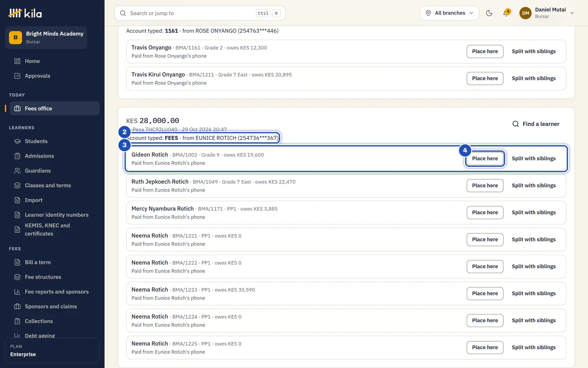This screenshot has height=368, width=588.
Task: Select Neema Rotich BMA/1221 row name
Action: click(x=150, y=236)
